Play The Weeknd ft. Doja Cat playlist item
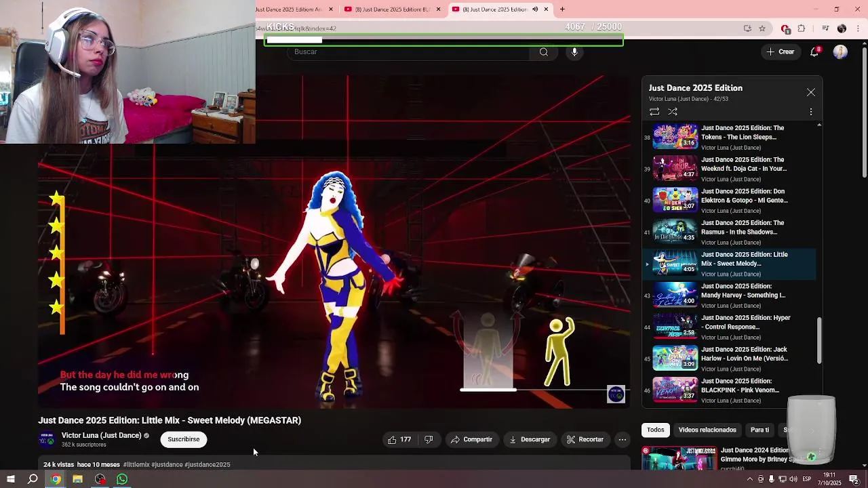Viewport: 868px width, 488px height. tap(729, 169)
